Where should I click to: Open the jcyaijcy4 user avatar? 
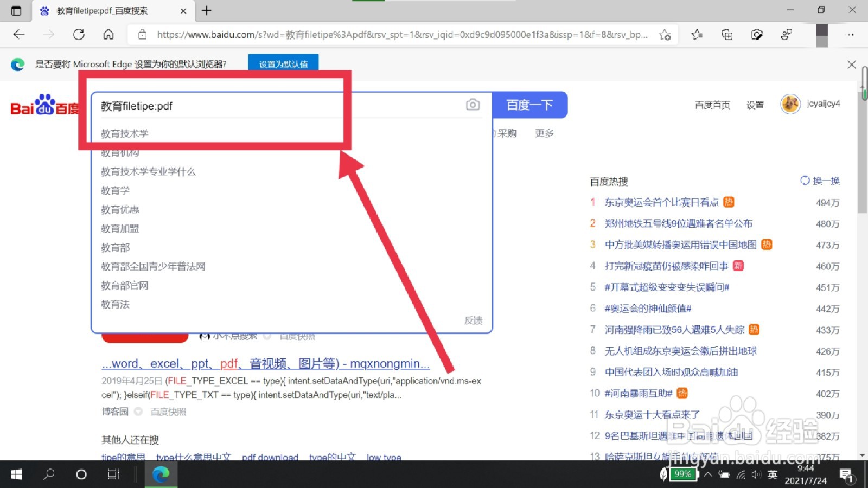pos(790,104)
